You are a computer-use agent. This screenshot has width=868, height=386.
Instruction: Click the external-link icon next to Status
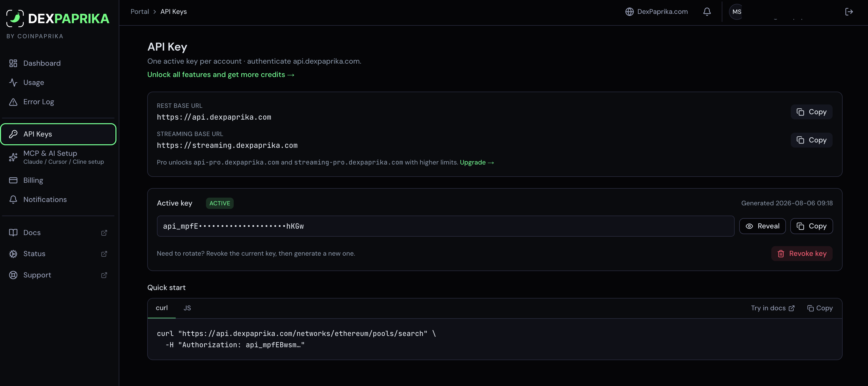104,254
